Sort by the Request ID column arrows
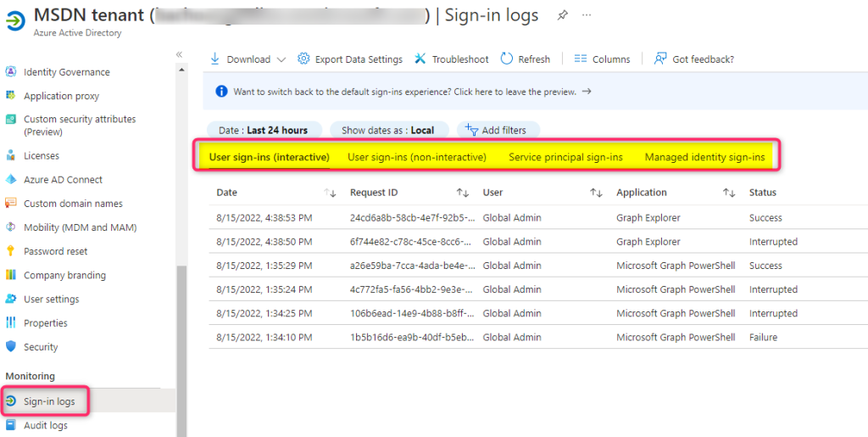 point(463,193)
